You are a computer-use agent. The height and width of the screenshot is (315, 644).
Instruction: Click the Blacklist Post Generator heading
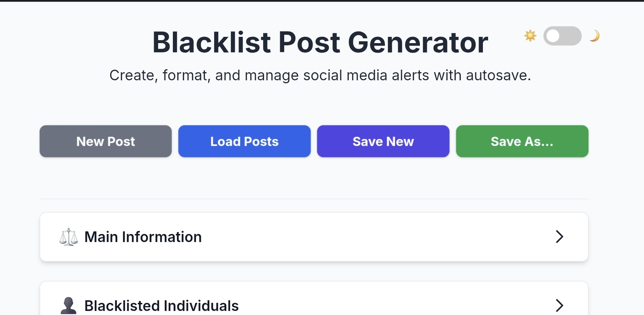point(320,42)
